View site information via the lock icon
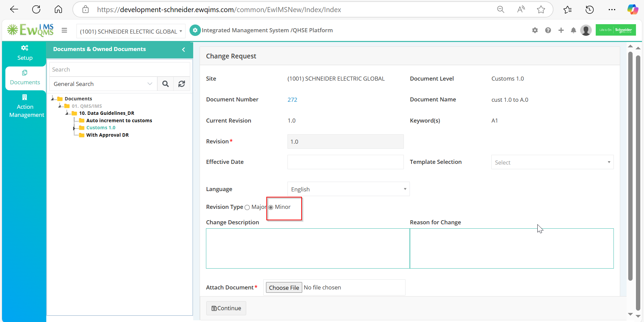Viewport: 644px width, 322px height. 86,9
